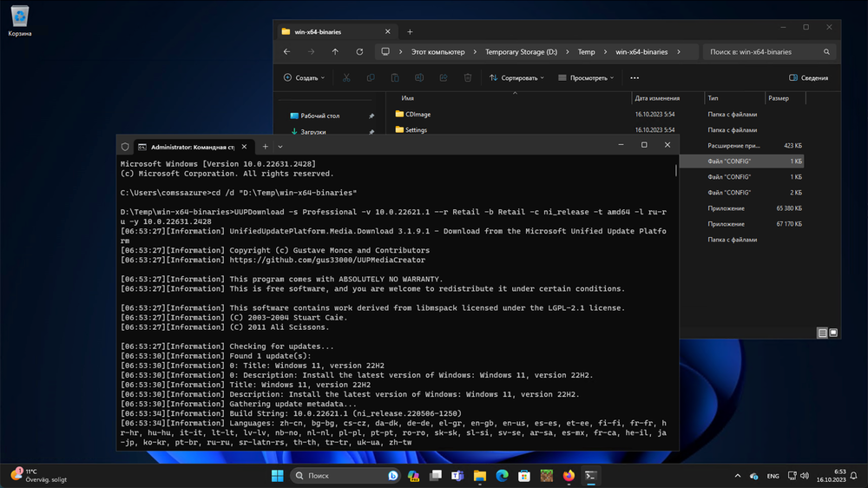Click the delete trash icon in Explorer toolbar

(468, 78)
